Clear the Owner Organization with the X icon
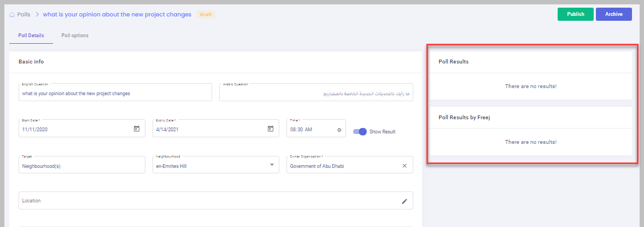The image size is (644, 227). (405, 166)
